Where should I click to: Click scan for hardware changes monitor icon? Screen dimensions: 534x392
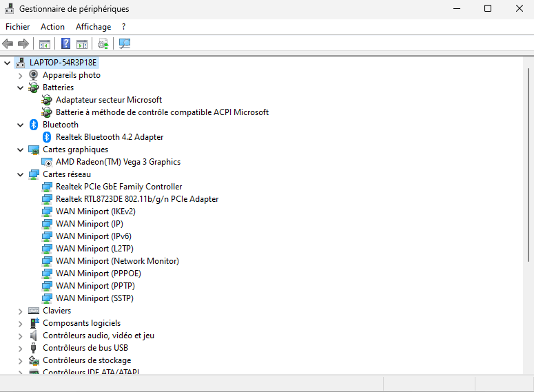click(x=124, y=43)
